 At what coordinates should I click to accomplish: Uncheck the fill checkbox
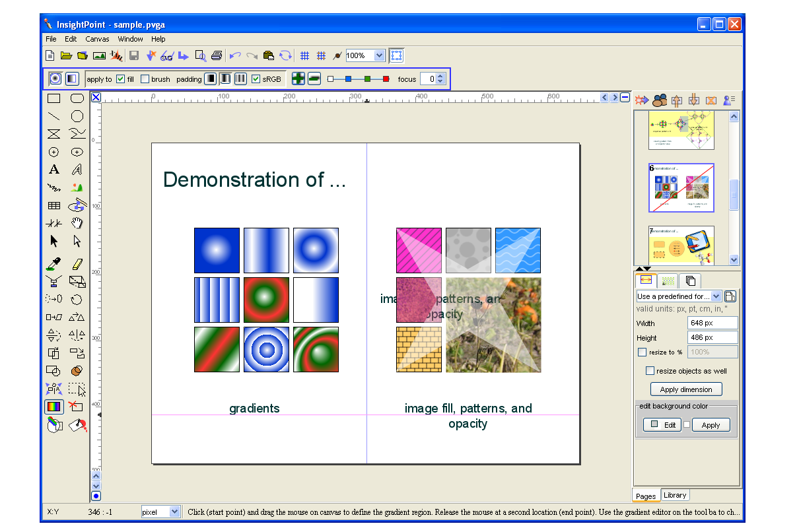(120, 79)
